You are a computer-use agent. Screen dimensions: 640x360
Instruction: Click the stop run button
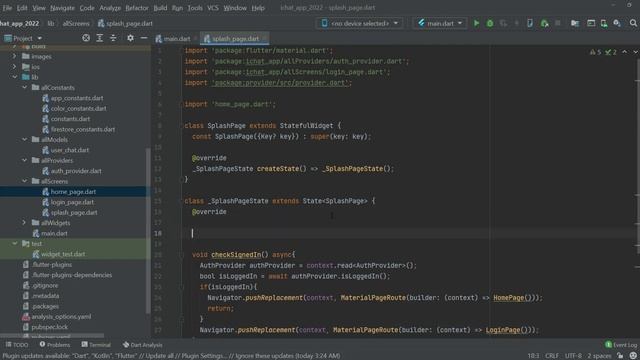[x=558, y=23]
